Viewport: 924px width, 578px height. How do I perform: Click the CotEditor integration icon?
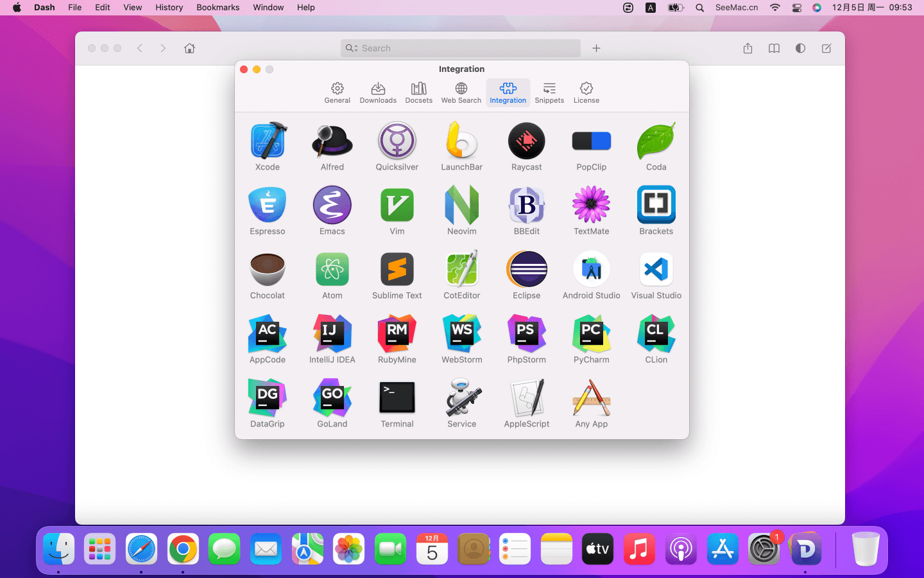(x=462, y=269)
